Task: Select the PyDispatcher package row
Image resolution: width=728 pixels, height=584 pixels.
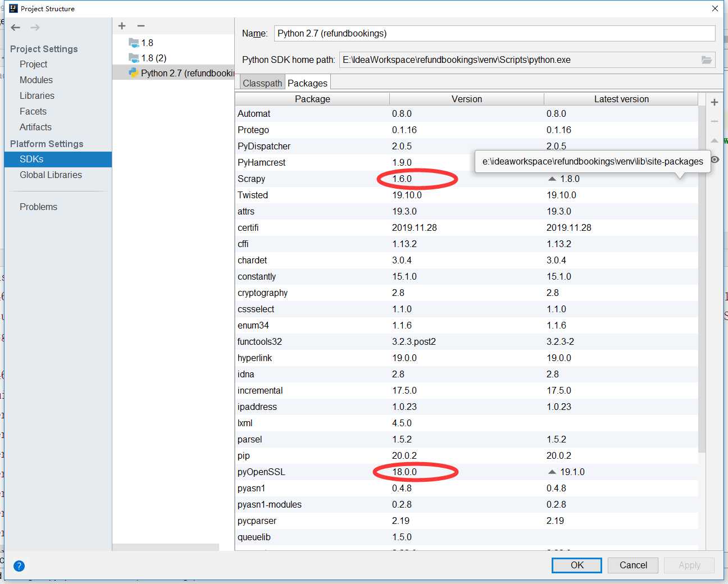Action: tap(467, 146)
